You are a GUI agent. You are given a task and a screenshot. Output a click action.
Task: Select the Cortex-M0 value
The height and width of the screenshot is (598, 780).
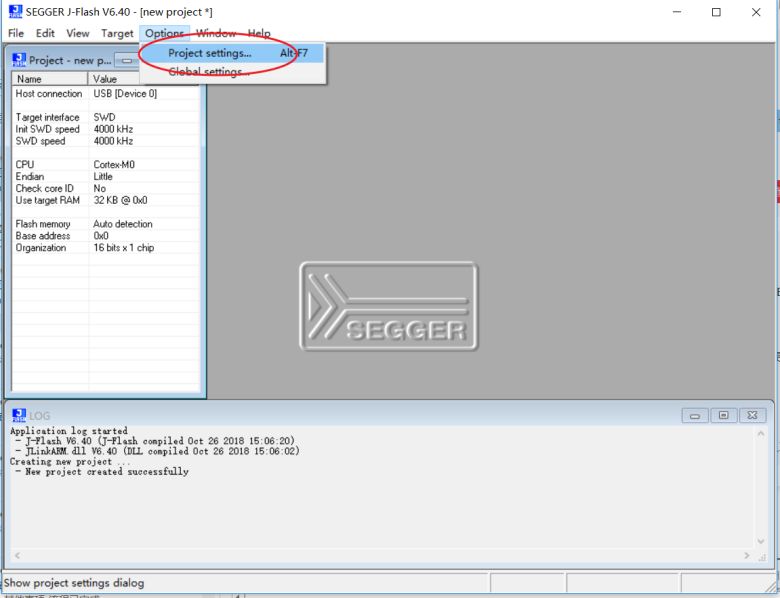pos(114,165)
